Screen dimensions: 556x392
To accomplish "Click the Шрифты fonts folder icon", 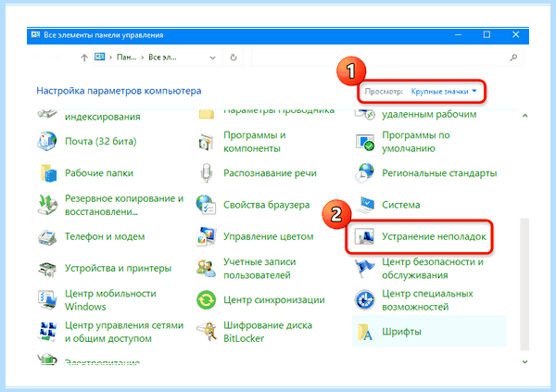I will pos(365,332).
